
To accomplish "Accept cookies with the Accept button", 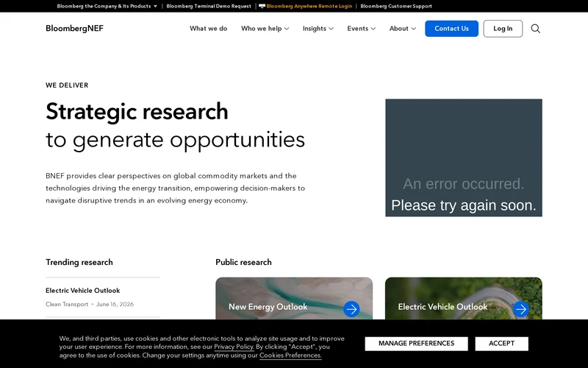I will point(501,344).
